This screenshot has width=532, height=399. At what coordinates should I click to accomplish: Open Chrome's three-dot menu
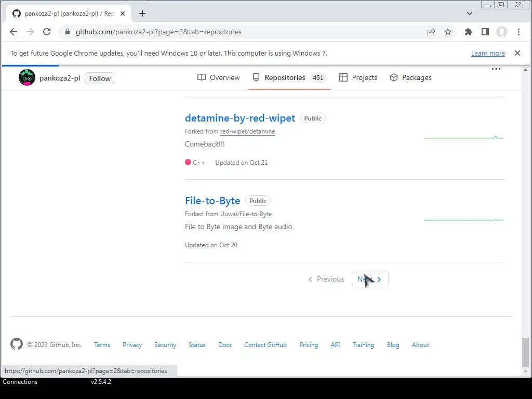(518, 32)
